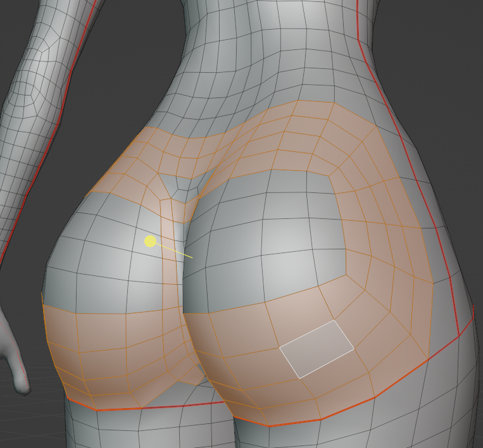Click the circular edge loops on the elbow
Image resolution: width=483 pixels, height=448 pixels.
coord(27,95)
